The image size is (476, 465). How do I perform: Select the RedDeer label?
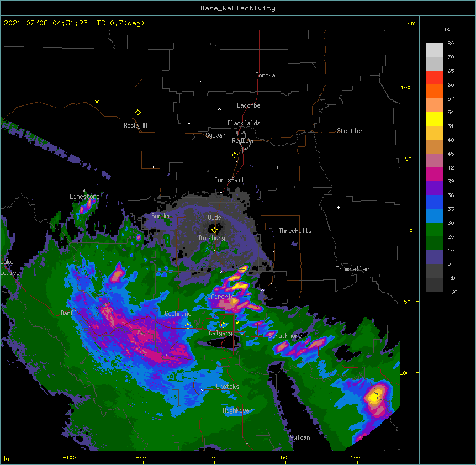(x=243, y=141)
